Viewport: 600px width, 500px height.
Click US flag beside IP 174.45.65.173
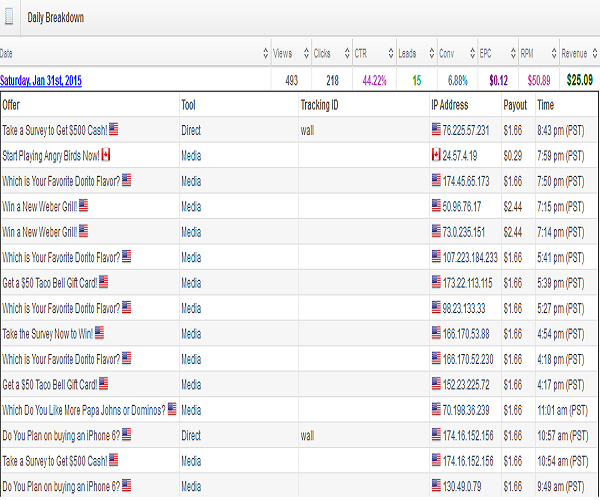tap(436, 180)
